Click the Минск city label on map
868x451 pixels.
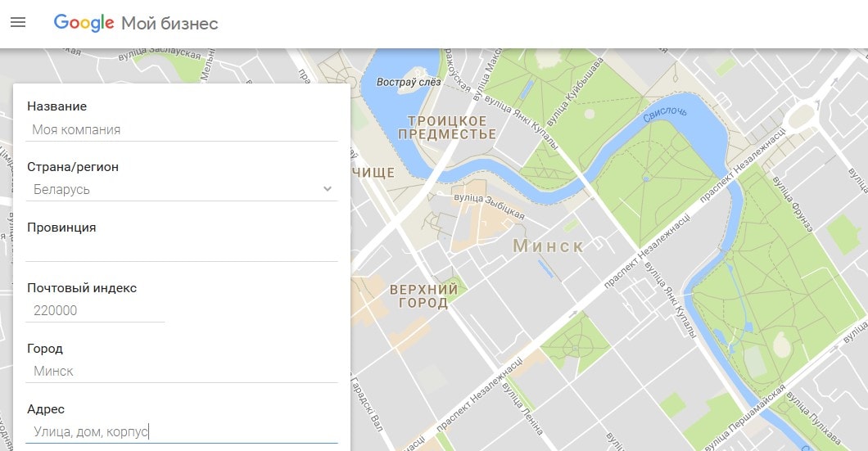[548, 246]
